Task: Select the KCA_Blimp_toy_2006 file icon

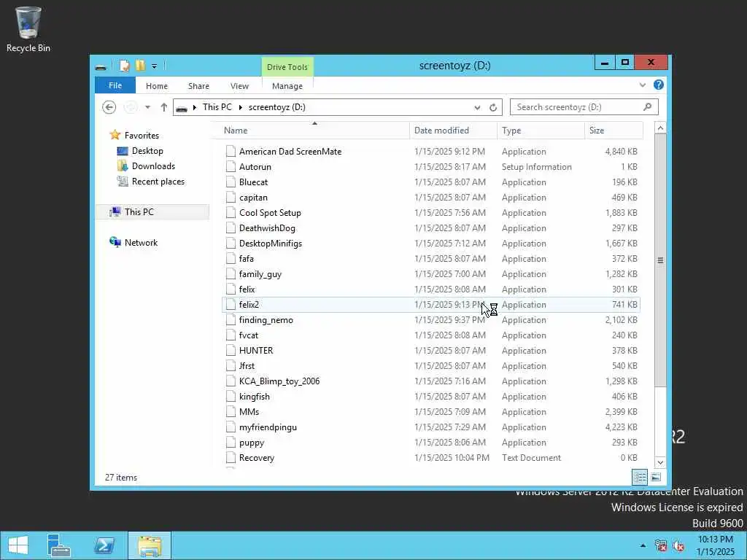Action: click(231, 381)
